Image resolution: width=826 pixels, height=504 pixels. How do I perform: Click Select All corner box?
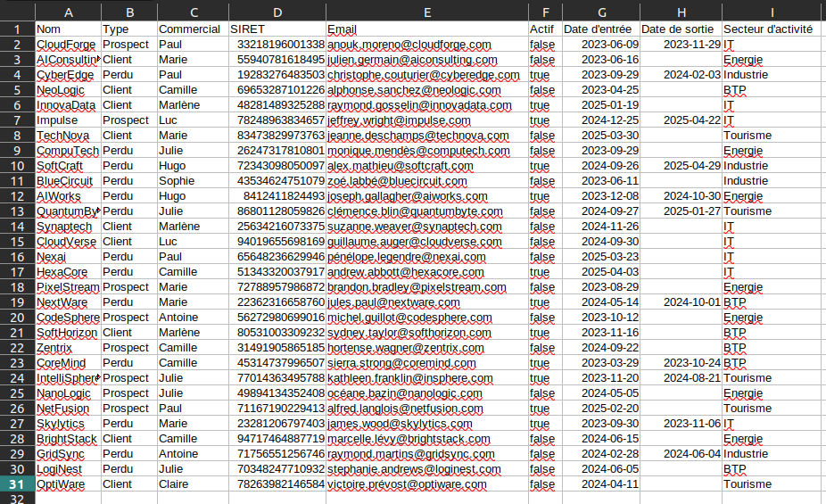(17, 12)
